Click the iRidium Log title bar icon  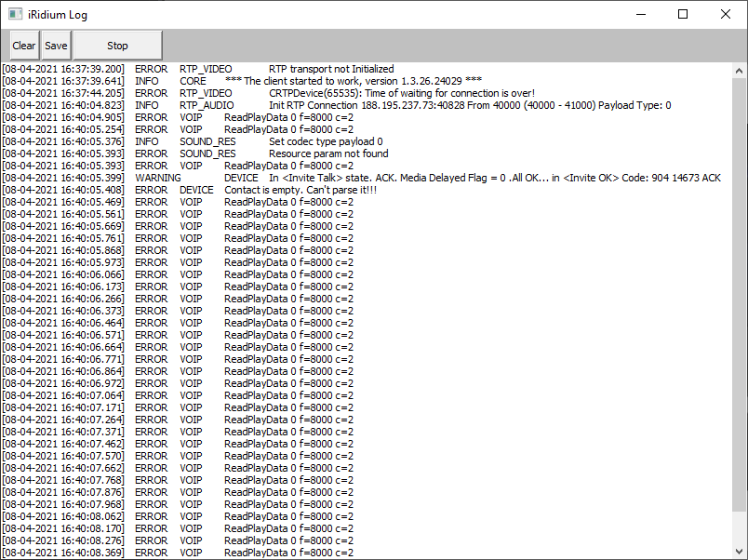(x=16, y=15)
